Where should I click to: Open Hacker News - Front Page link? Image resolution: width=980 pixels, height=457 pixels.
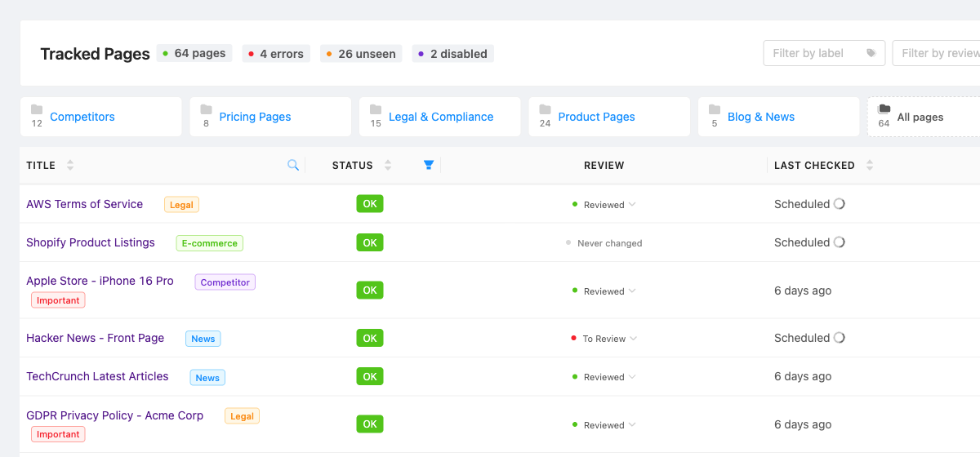click(95, 338)
